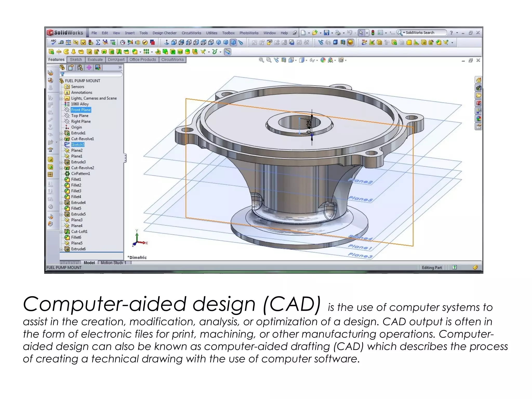The width and height of the screenshot is (532, 399).
Task: Toggle the Instant3D ruler button
Action: click(x=227, y=52)
